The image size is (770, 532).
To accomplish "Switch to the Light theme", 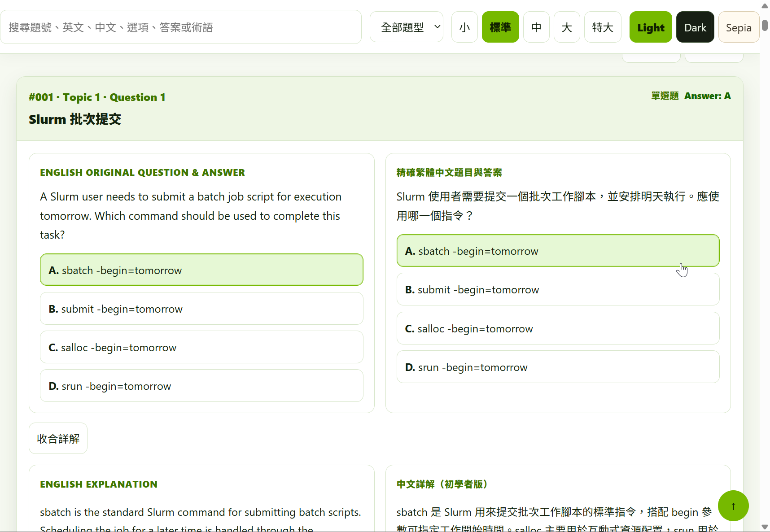I will click(x=651, y=27).
